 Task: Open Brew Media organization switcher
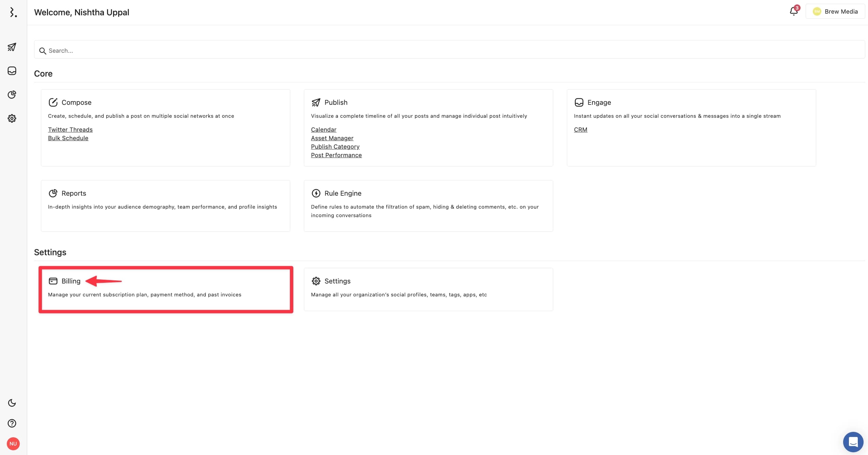pyautogui.click(x=835, y=12)
